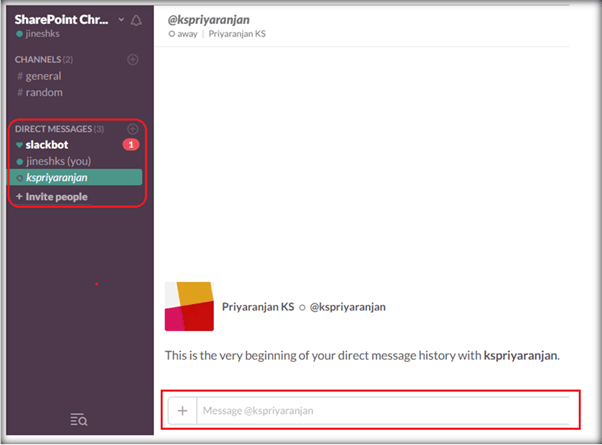This screenshot has width=602, height=445.
Task: Expand the SharePoint Chr... team menu chevron
Action: click(121, 19)
